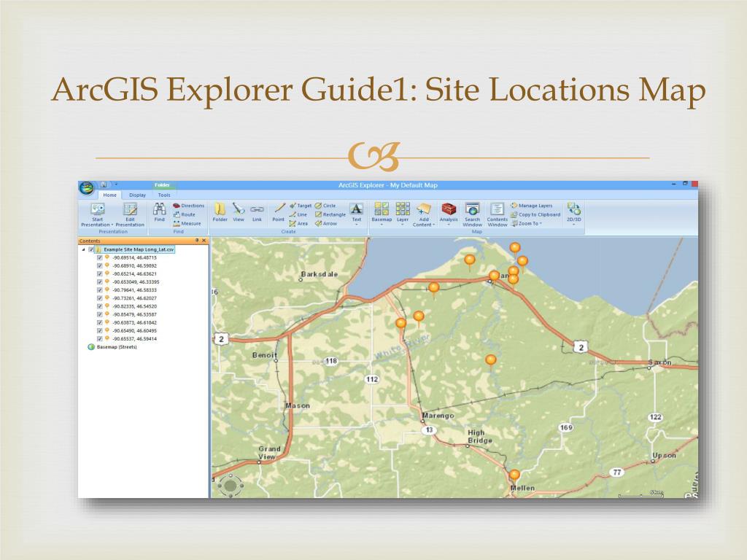The height and width of the screenshot is (560, 747).
Task: Click the orange site pin at Mellen
Action: tap(514, 475)
